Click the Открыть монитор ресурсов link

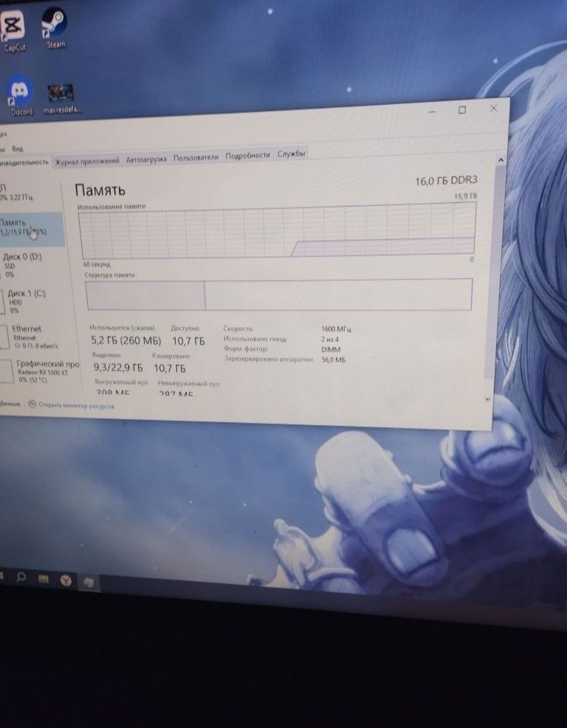[x=76, y=405]
